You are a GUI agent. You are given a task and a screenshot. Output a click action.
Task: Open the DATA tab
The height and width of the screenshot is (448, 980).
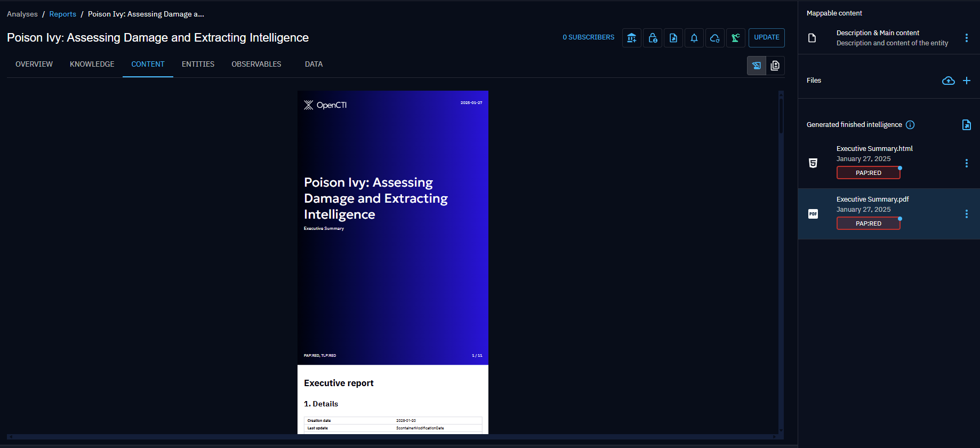pyautogui.click(x=314, y=64)
